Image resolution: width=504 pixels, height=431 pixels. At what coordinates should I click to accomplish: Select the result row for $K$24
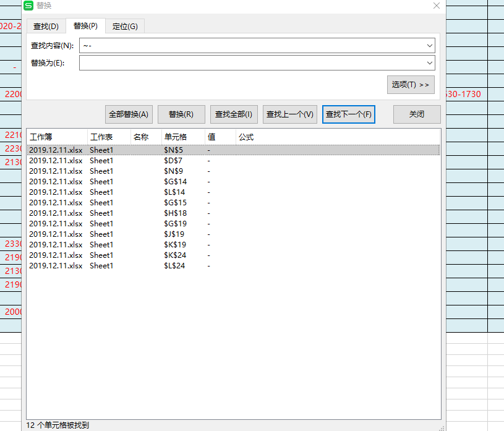(x=234, y=255)
